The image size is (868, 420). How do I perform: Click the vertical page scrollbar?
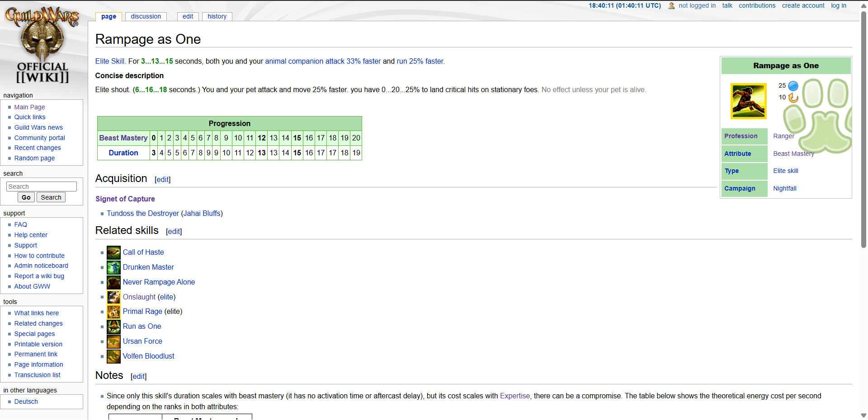tap(863, 129)
